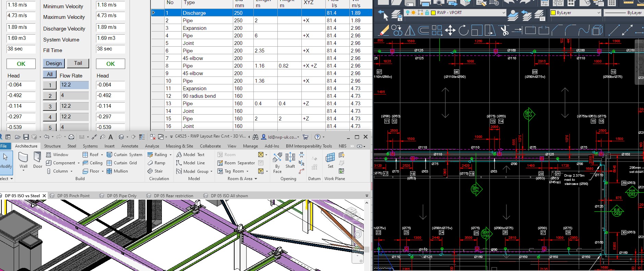Select the AutoCAD Array tool
This screenshot has width=644, height=271.
point(437,30)
